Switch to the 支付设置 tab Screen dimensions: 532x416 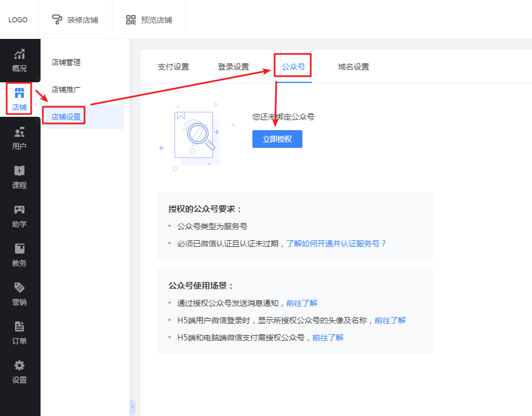pos(173,67)
